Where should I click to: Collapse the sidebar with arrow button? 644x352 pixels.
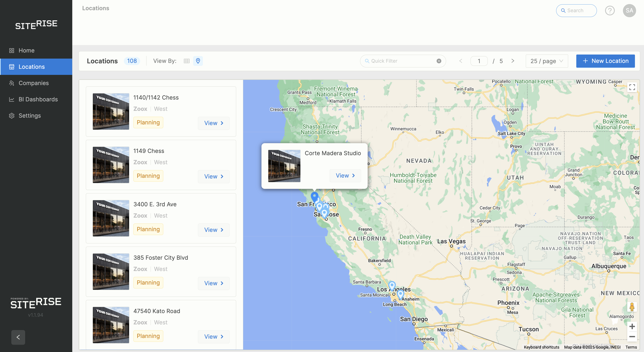[18, 337]
